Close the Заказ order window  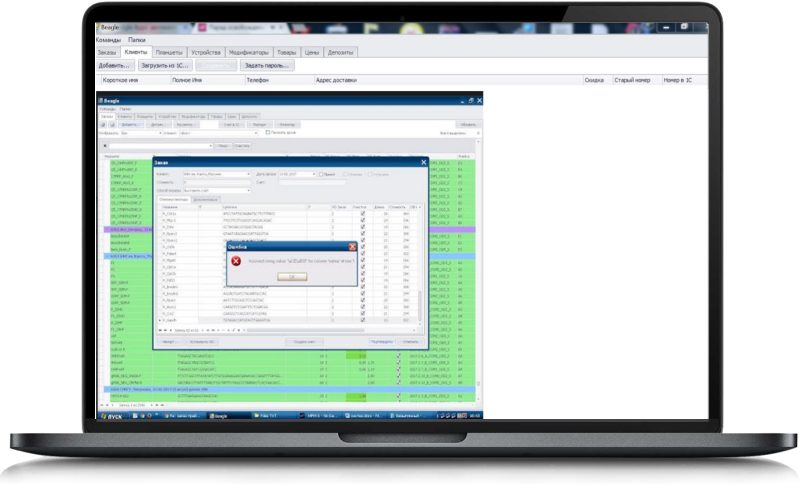point(421,162)
